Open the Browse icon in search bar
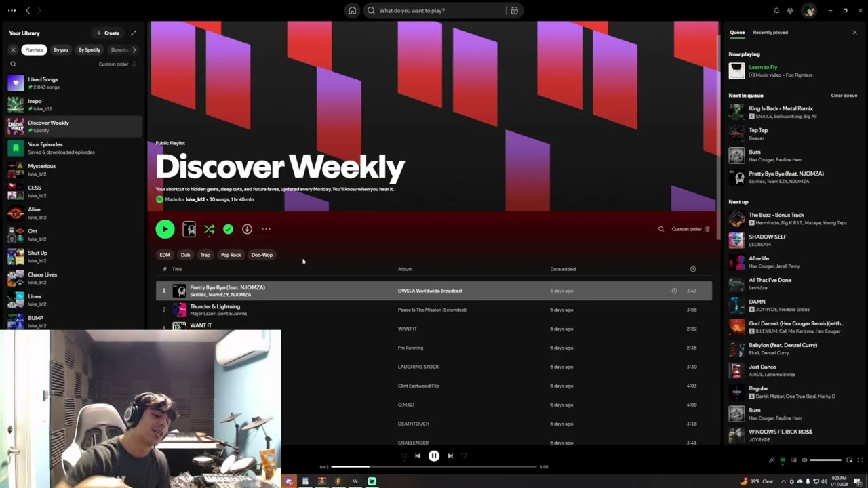The height and width of the screenshot is (488, 868). click(514, 10)
